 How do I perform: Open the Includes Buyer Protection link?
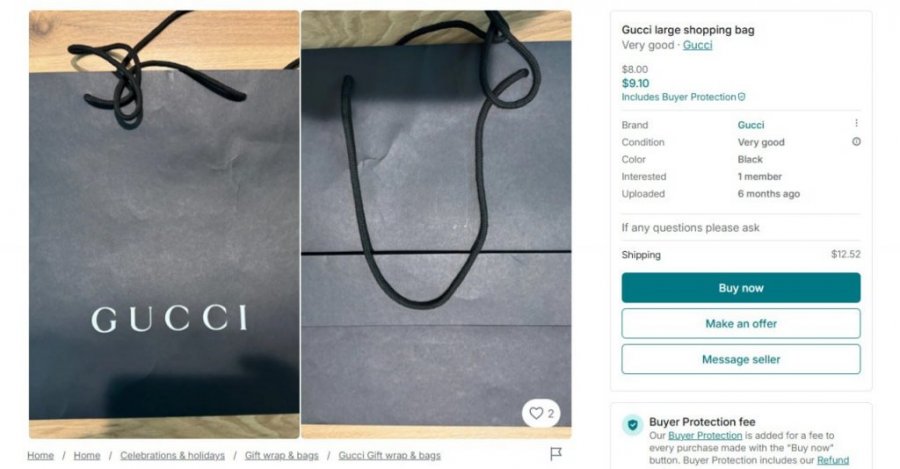pyautogui.click(x=678, y=97)
